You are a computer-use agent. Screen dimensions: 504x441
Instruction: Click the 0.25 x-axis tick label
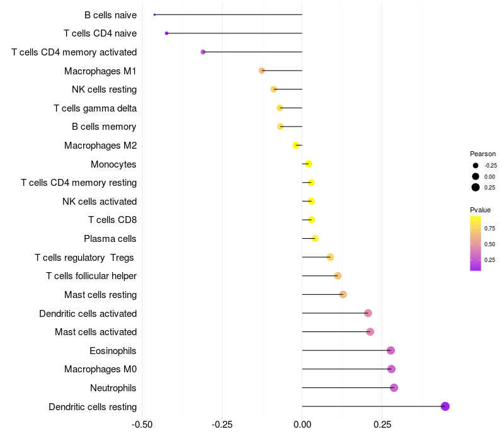382,425
